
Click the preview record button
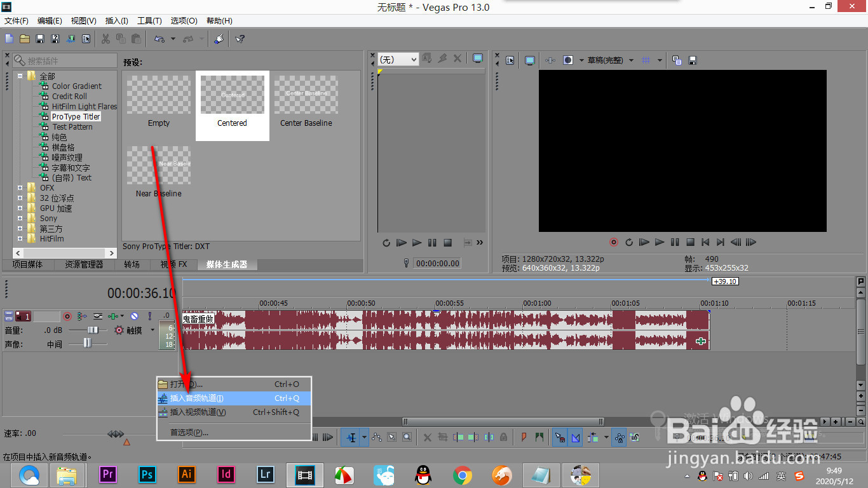point(614,242)
